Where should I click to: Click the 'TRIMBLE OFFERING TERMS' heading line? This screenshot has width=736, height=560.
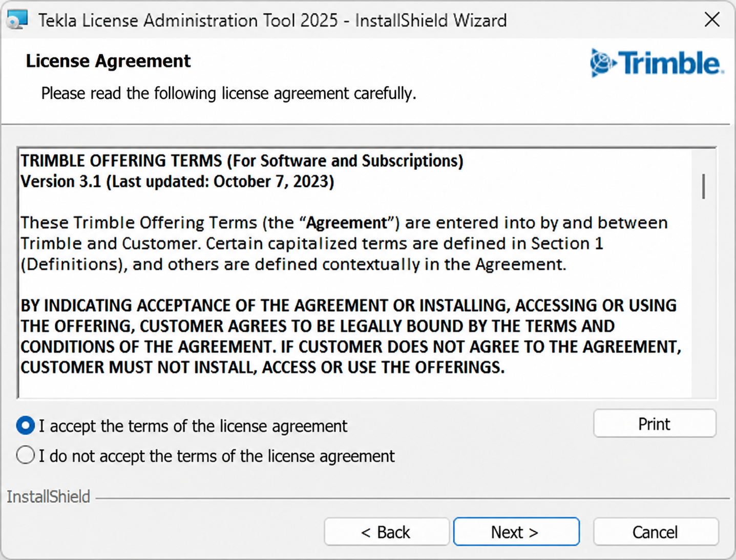pyautogui.click(x=242, y=161)
